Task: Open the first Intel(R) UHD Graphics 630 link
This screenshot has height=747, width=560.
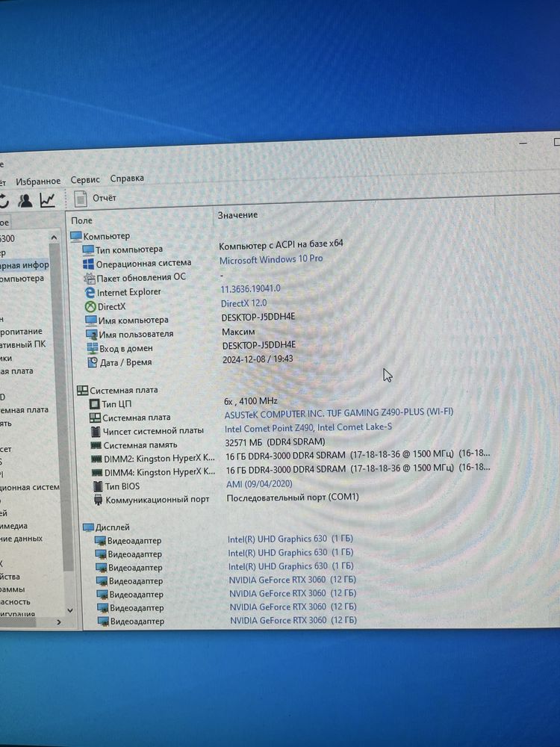Action: click(290, 539)
